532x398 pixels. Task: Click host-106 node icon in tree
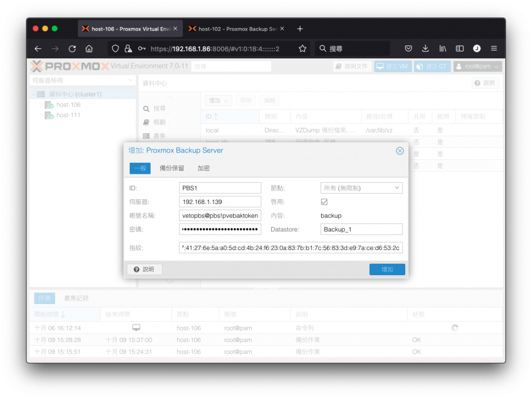click(x=49, y=105)
